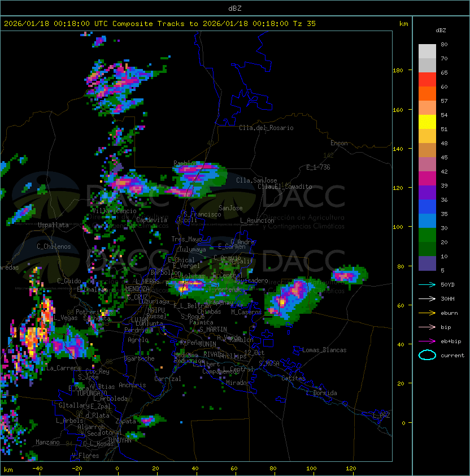The image size is (470, 476).
Task: Click the 'SanJose' map label
Action: coord(230,208)
